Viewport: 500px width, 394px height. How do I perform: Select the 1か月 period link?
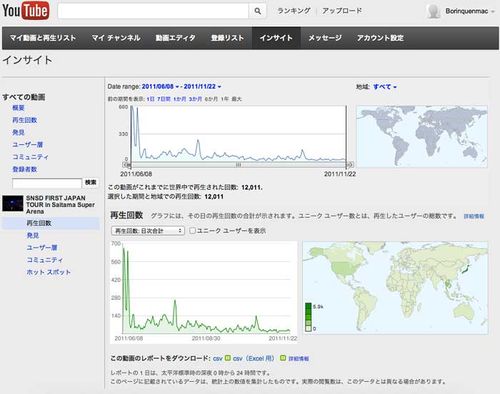180,99
